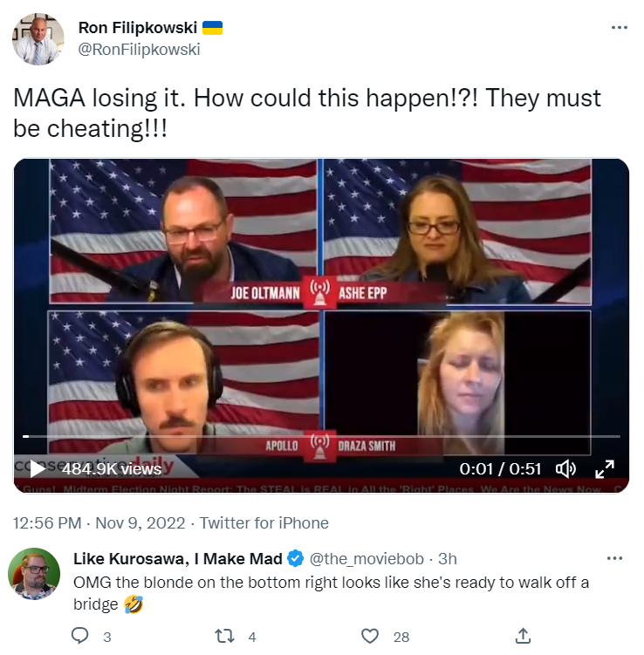Open the @the_moviebob handle link
This screenshot has height=655, width=644.
[367, 559]
